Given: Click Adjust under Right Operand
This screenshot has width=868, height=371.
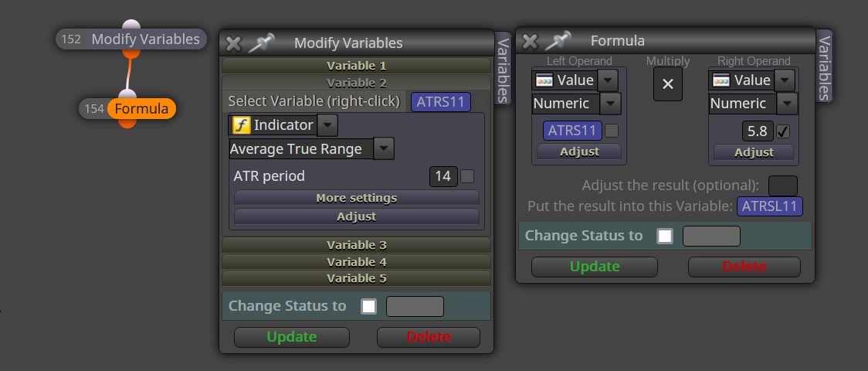Looking at the screenshot, I should point(754,152).
